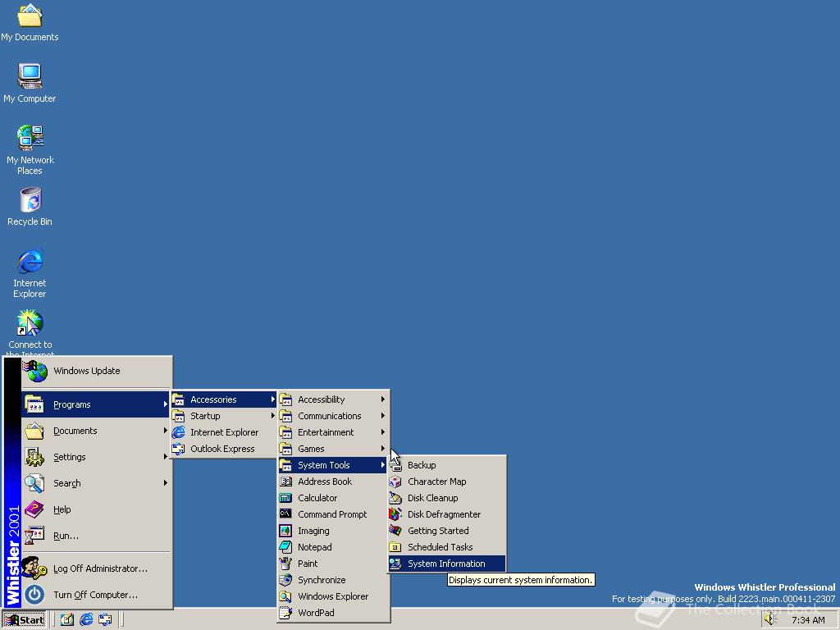Launch System Information from System Tools
The image size is (840, 630).
pos(447,564)
